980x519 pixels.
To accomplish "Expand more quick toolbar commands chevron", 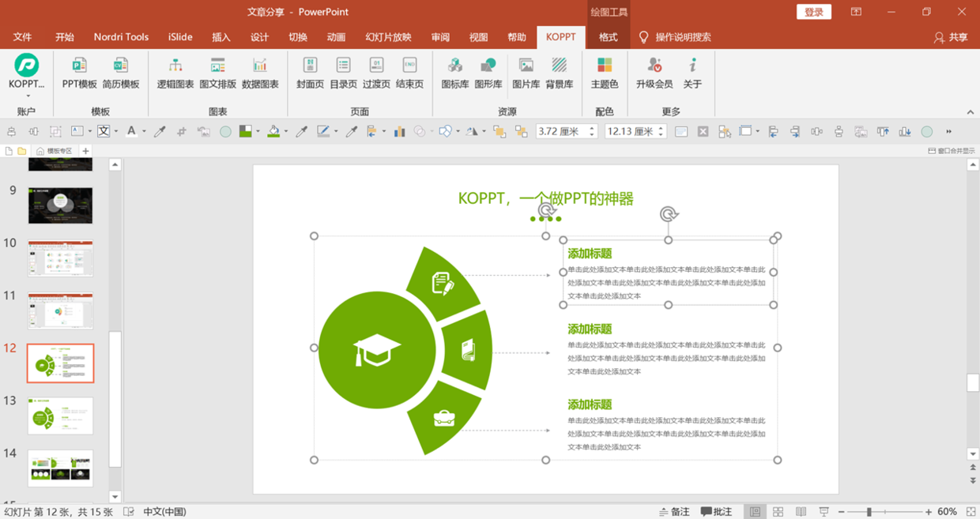I will (x=948, y=131).
